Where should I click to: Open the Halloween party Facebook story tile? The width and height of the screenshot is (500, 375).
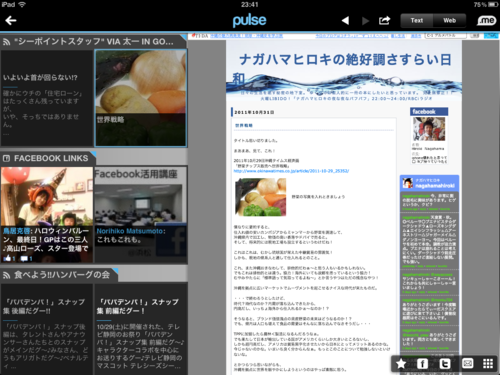47,215
